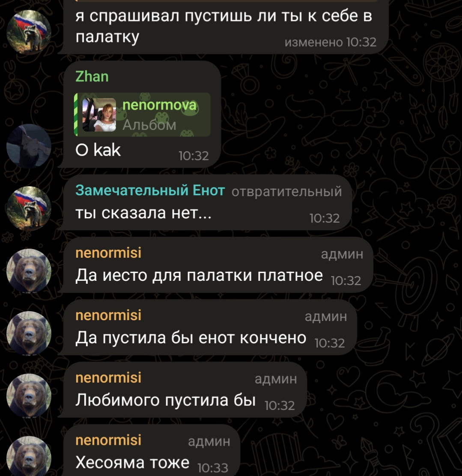Tap the bear avatar beside "Любимого пустила бы"
Screen dimensions: 462x476
click(29, 396)
